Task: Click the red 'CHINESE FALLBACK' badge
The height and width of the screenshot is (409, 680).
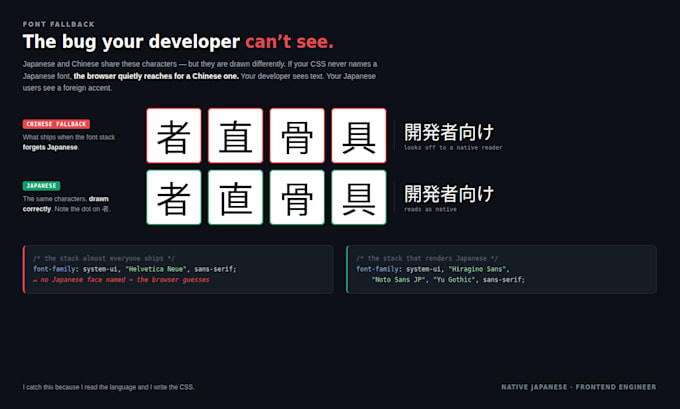Action: point(56,124)
